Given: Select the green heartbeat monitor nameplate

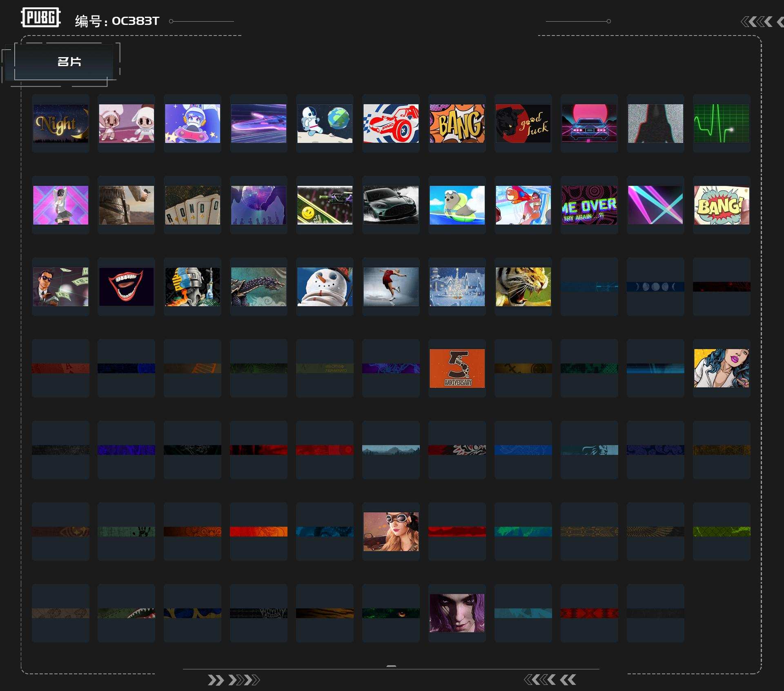Looking at the screenshot, I should point(722,123).
